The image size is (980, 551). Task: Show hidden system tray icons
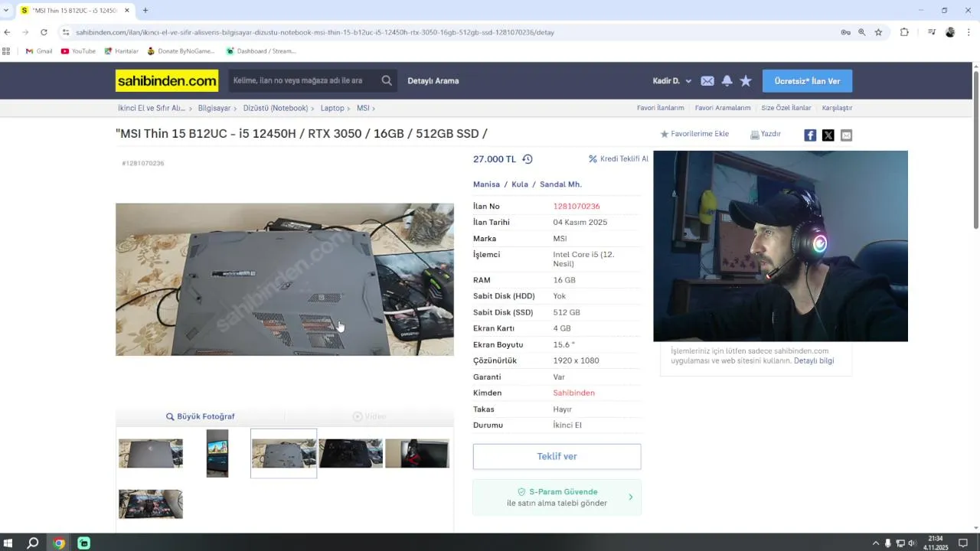[x=876, y=543]
